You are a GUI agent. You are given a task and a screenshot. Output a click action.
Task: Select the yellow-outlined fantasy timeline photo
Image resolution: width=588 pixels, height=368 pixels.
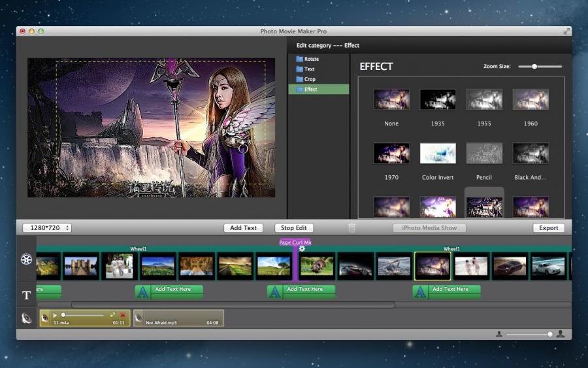[x=433, y=266]
